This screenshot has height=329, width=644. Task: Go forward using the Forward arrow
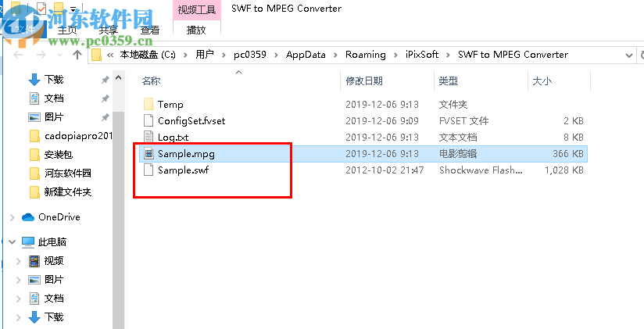(x=41, y=55)
